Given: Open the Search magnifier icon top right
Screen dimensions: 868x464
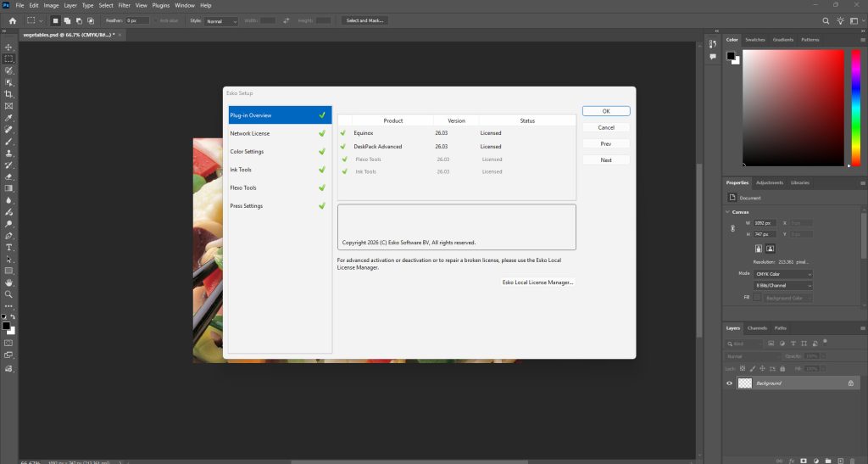Looking at the screenshot, I should 826,20.
